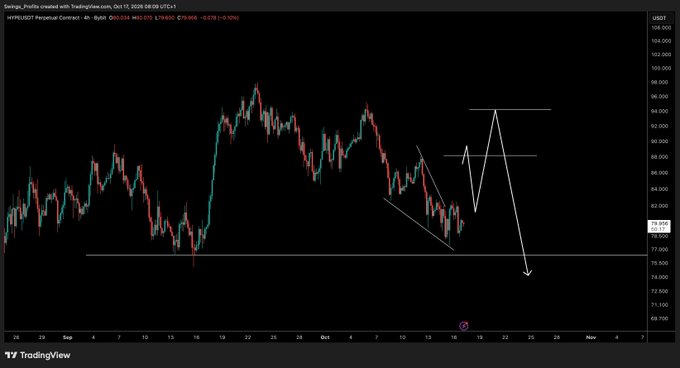680x368 pixels.
Task: Click the purple lightning event marker icon
Action: pos(464,326)
